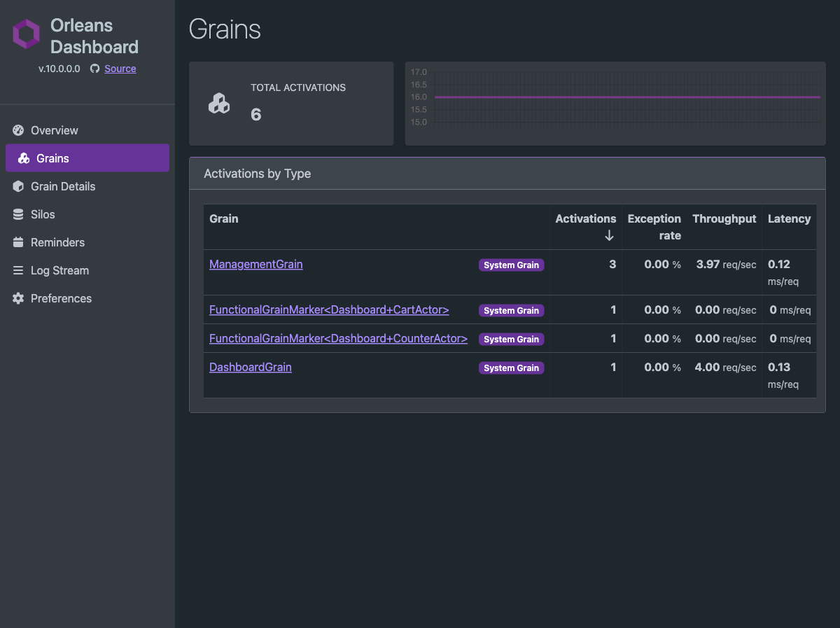Click the Overview gauge icon
840x628 pixels.
coord(18,130)
